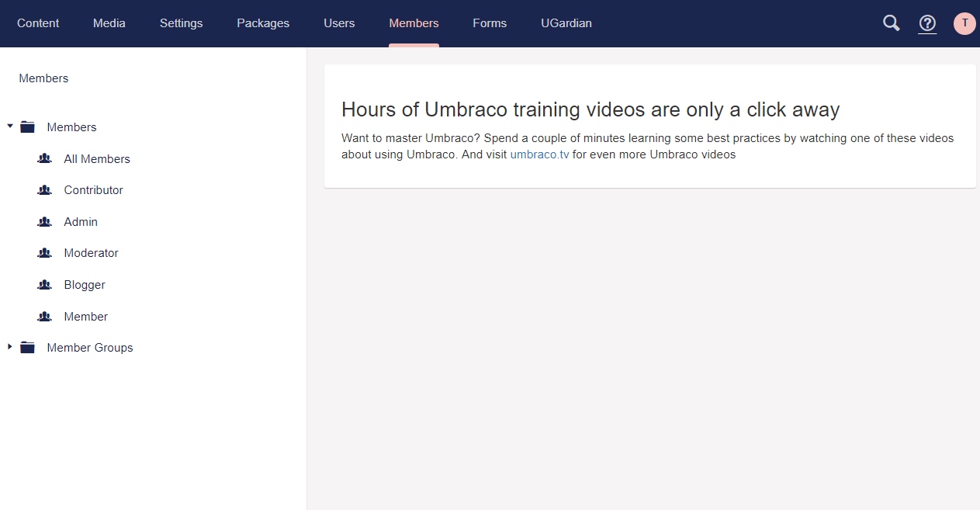Navigate to the Packages section
Screen dimensions: 980x510
click(x=263, y=23)
